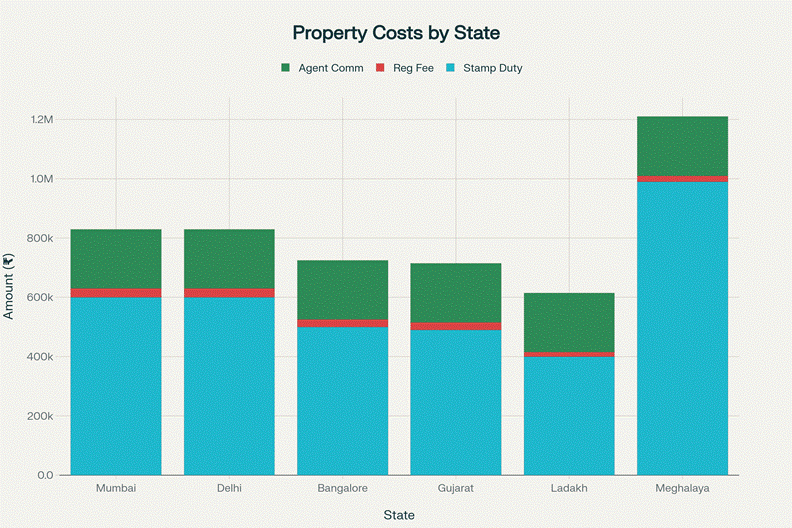Toggle the Reg Fee legend label
This screenshot has height=528, width=792.
pos(411,68)
